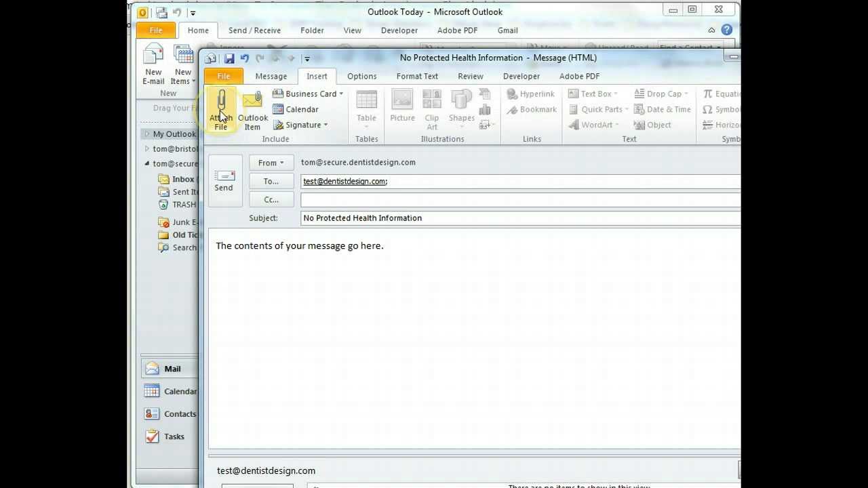Click the Calendar button in Include group
The width and height of the screenshot is (868, 488).
click(295, 109)
